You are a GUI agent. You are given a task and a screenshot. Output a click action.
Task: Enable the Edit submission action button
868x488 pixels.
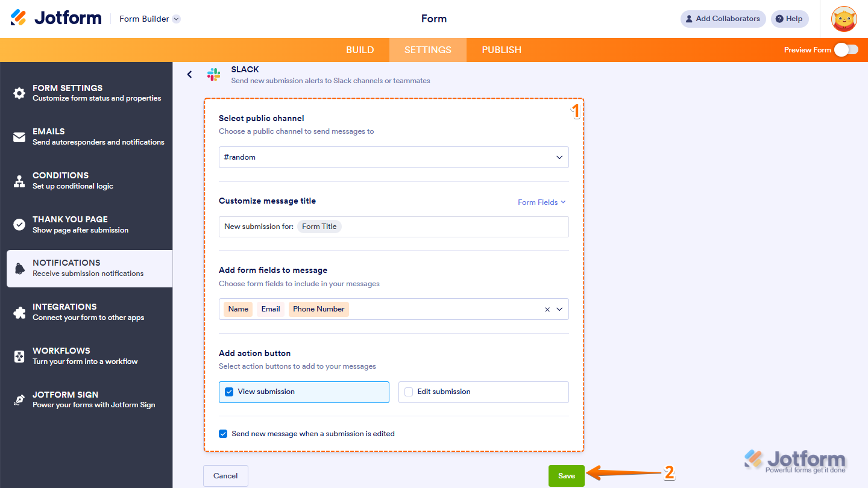pos(409,392)
